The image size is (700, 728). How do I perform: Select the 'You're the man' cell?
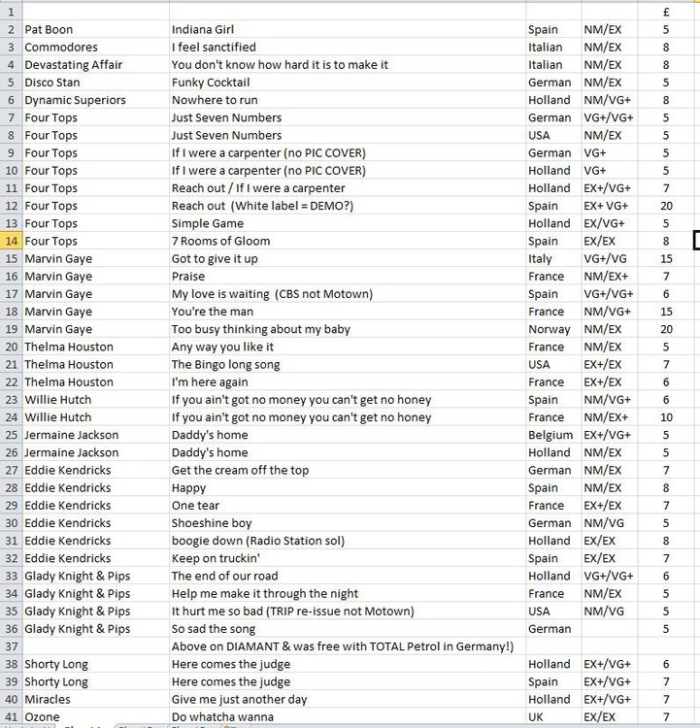click(x=348, y=312)
